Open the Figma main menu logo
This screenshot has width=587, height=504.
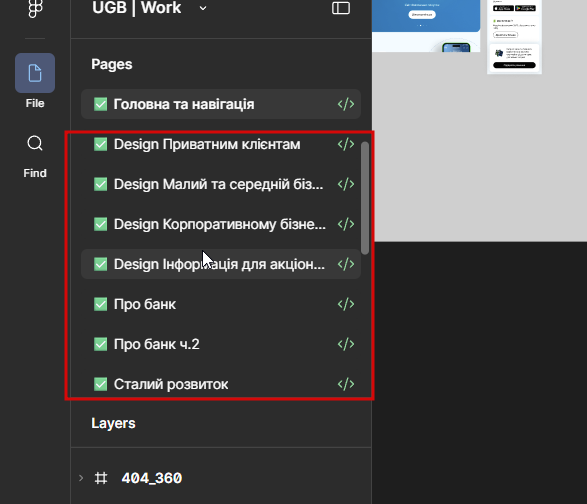35,7
